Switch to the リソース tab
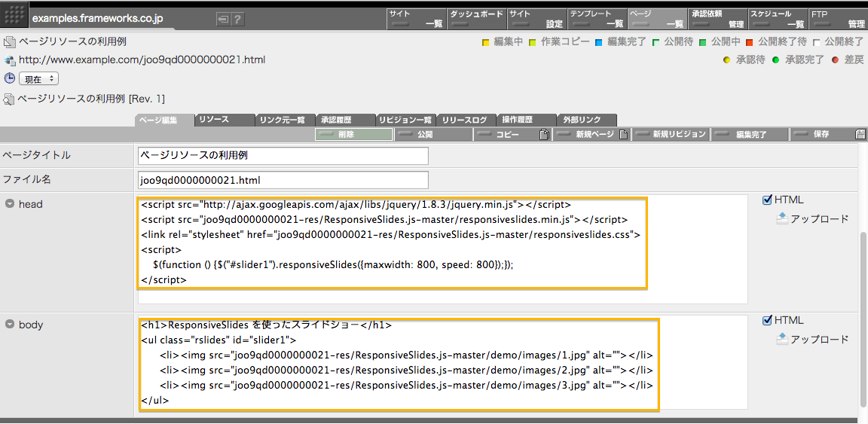The height and width of the screenshot is (424, 868). click(x=224, y=120)
